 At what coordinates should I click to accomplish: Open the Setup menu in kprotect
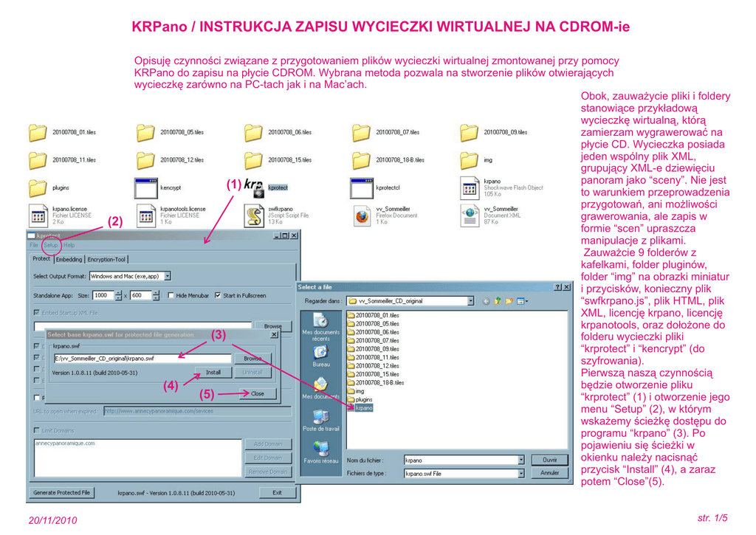point(50,245)
